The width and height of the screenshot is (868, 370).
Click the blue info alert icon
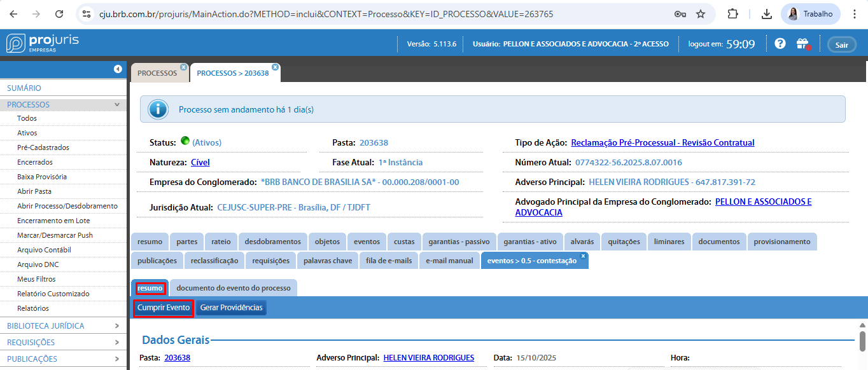tap(158, 109)
